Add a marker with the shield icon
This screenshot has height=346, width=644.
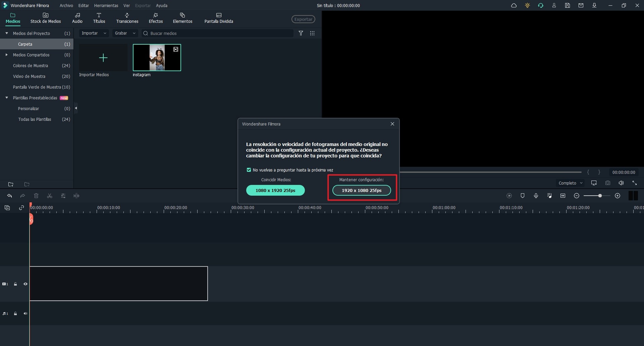pyautogui.click(x=523, y=196)
